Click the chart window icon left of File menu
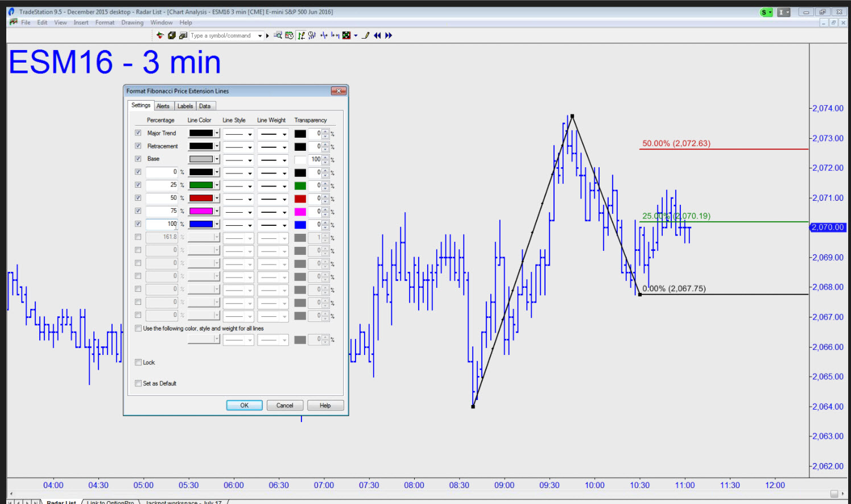The width and height of the screenshot is (851, 504). coord(14,22)
